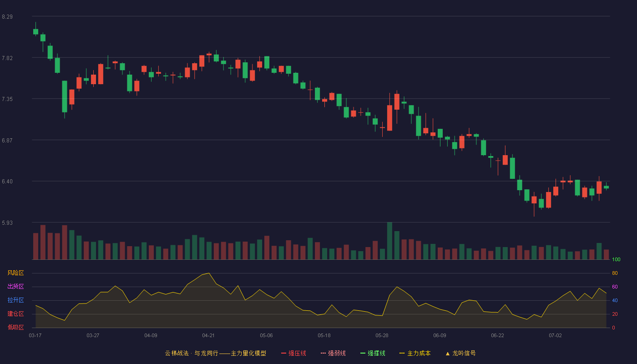Click the 04-21 date axis marker
Screen dimensions: 637x364
click(208, 335)
